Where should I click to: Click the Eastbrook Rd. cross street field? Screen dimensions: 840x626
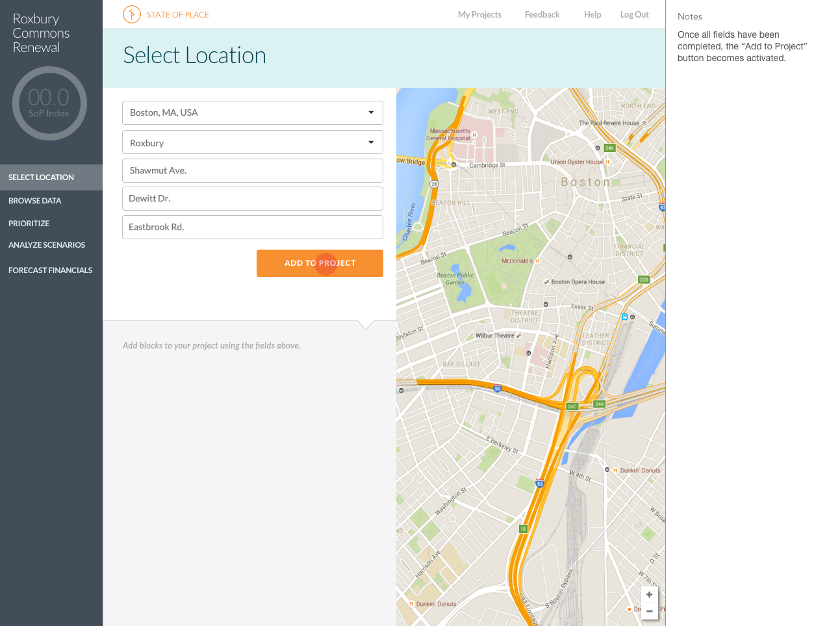click(x=253, y=227)
